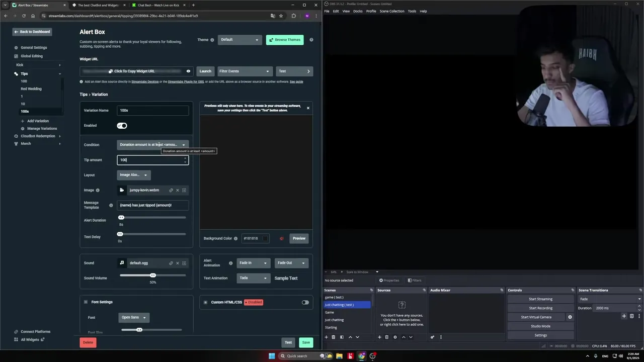Open OBS Scene Collection menu

click(392, 11)
